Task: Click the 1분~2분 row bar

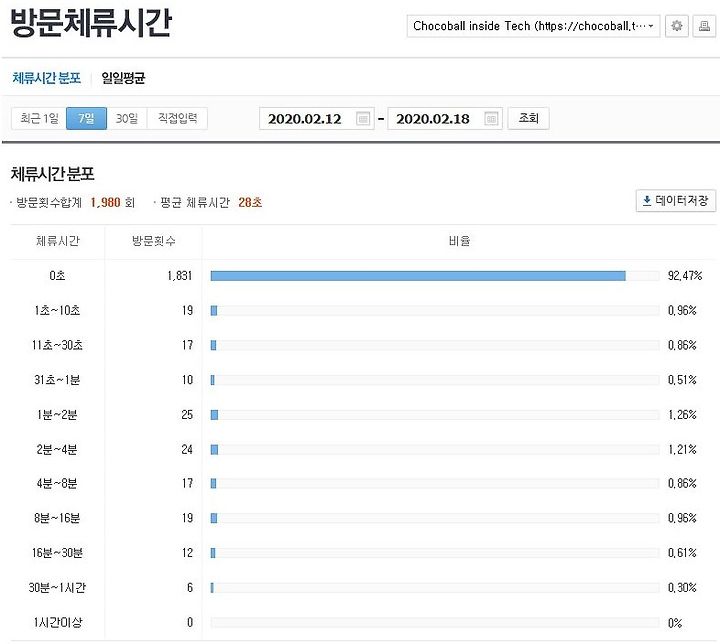Action: [x=214, y=415]
